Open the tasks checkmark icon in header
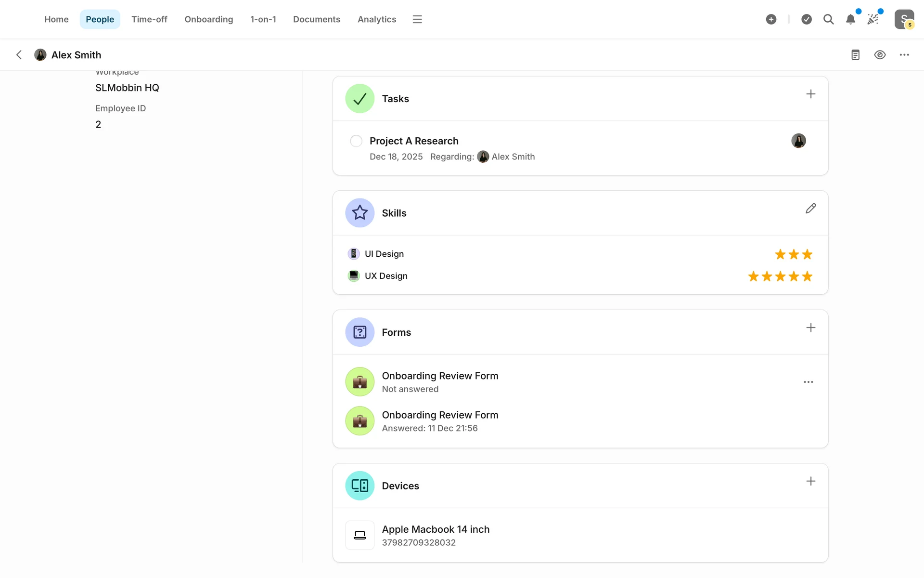 (x=807, y=19)
